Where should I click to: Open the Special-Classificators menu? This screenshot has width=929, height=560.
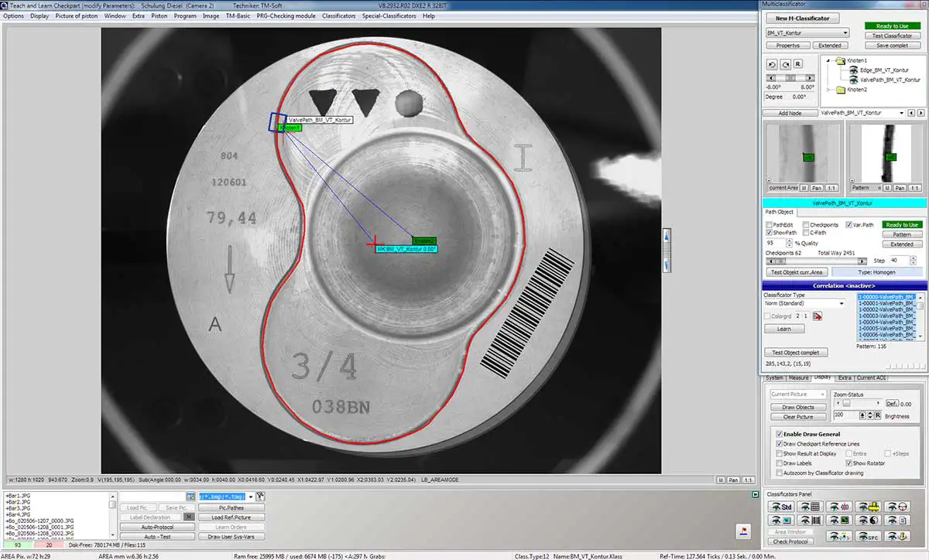pyautogui.click(x=389, y=15)
